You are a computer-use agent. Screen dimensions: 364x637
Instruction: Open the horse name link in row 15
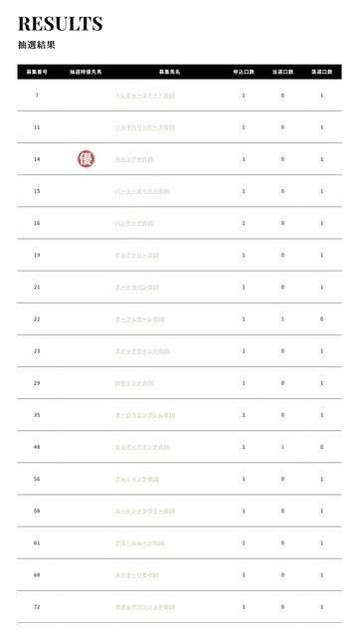(x=142, y=191)
